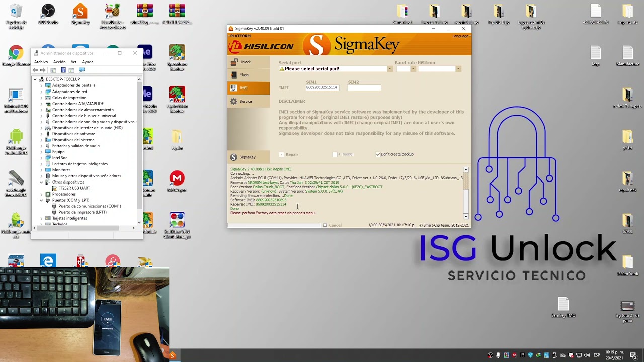Open Archivo menu in Device Manager
Viewport: 644px width, 362px height.
pyautogui.click(x=41, y=62)
